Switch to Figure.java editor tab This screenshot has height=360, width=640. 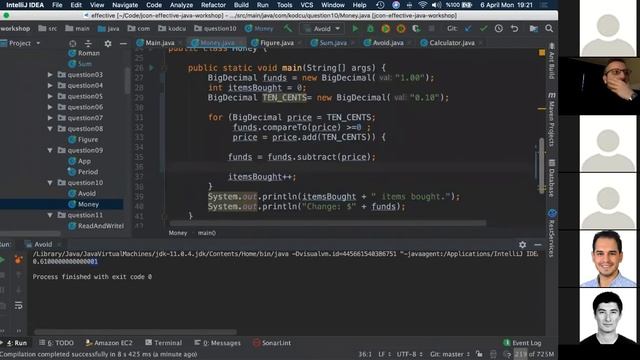[x=276, y=43]
